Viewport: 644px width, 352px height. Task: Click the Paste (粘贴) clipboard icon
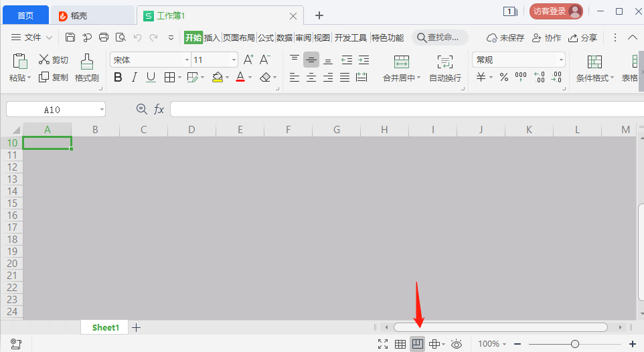pos(19,61)
